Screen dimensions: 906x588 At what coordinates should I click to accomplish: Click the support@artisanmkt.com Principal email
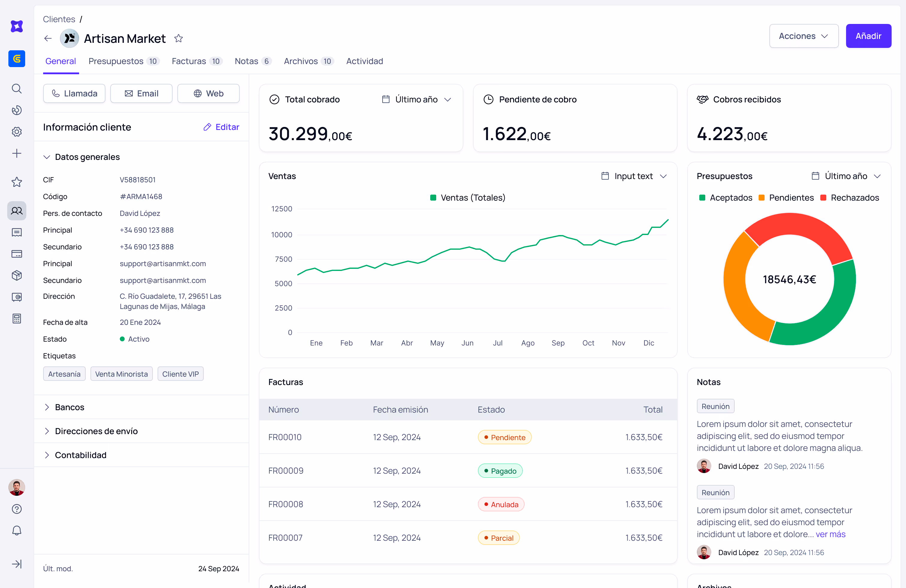pos(163,263)
